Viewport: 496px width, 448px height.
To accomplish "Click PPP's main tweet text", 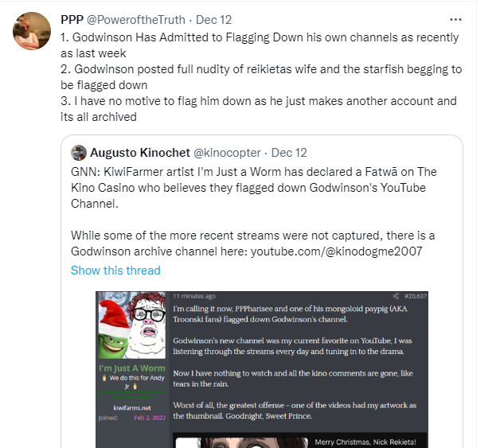I will tap(261, 77).
